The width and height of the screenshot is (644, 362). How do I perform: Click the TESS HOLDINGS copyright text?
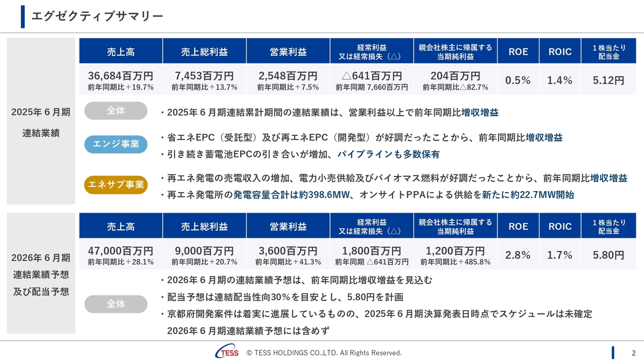pos(324,353)
